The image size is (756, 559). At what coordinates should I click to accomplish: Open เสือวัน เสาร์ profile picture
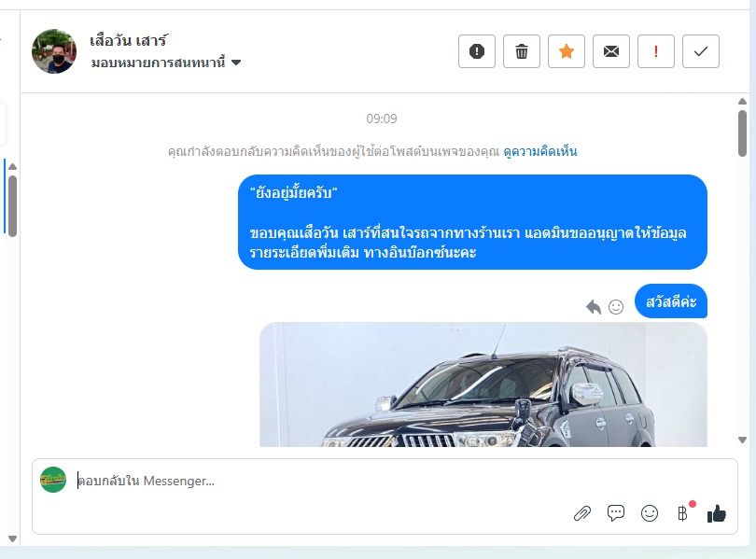point(54,51)
